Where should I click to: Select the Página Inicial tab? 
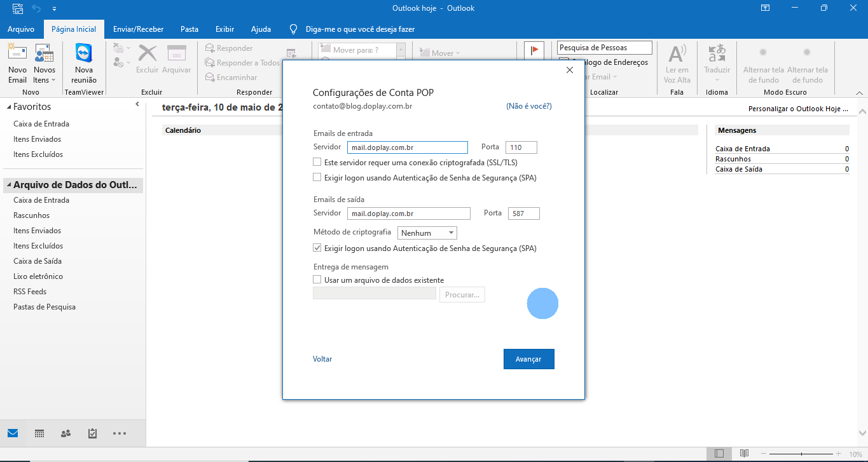pyautogui.click(x=74, y=29)
